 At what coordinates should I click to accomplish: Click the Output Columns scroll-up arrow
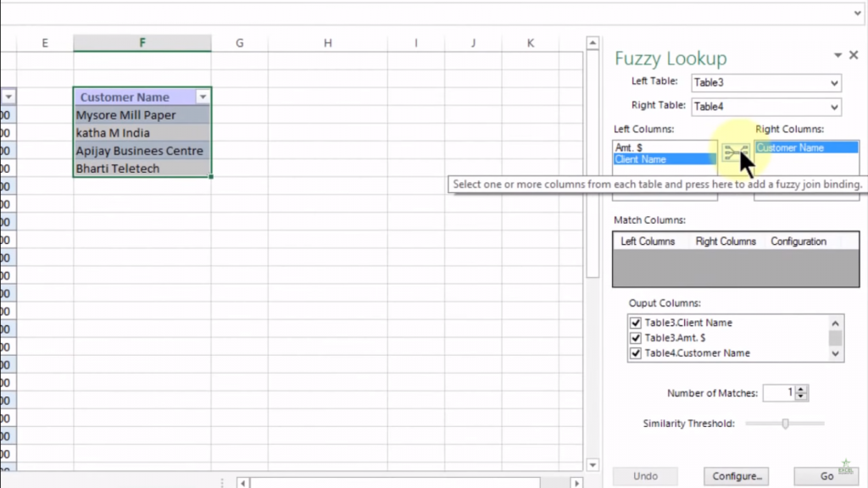(835, 322)
